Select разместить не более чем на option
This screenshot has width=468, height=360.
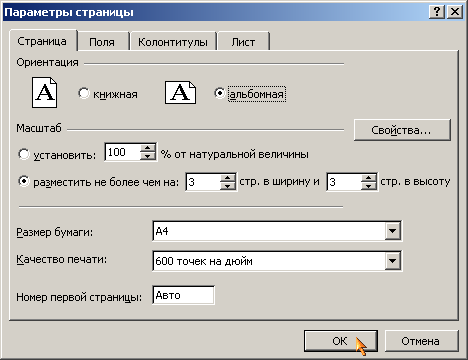point(24,181)
